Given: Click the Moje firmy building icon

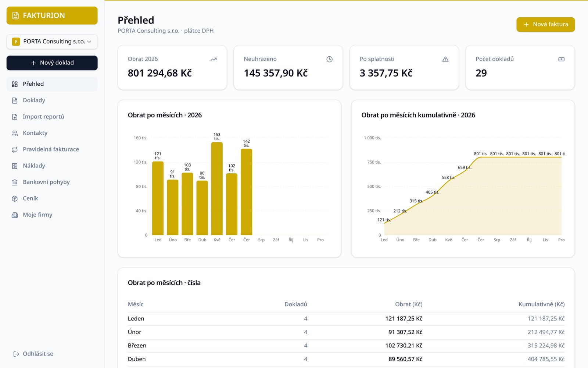Looking at the screenshot, I should click(15, 215).
